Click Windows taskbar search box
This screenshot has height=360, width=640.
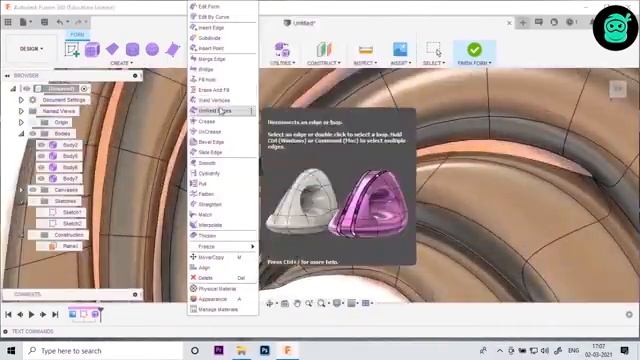point(103,351)
